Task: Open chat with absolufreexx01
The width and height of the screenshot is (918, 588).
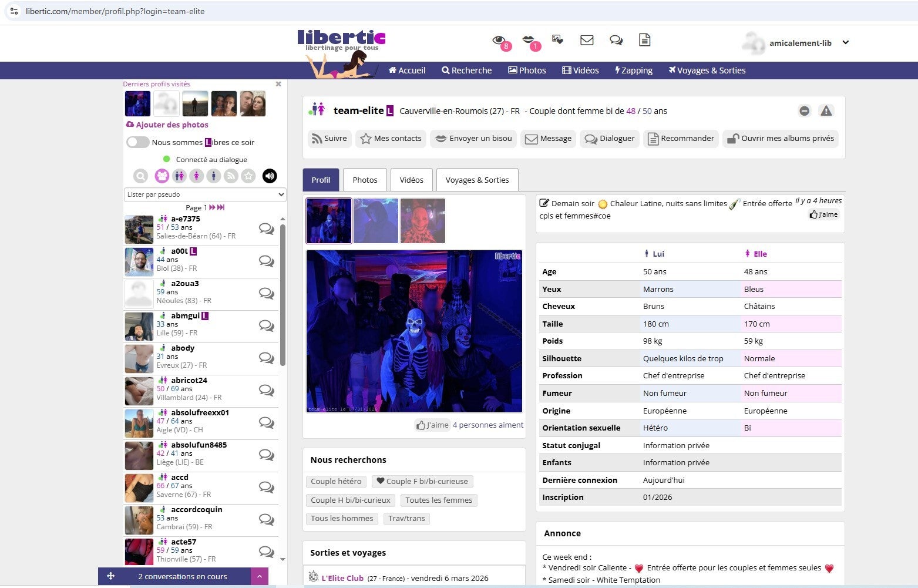Action: pos(267,422)
